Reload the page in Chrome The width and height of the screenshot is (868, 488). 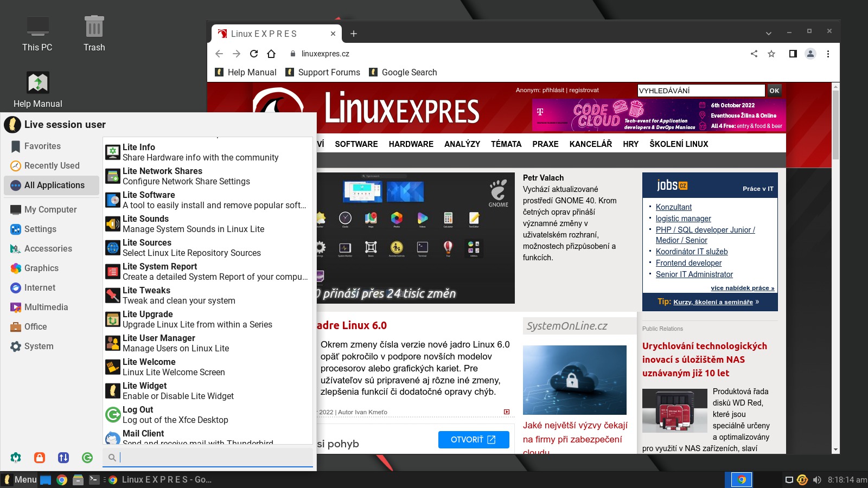254,54
